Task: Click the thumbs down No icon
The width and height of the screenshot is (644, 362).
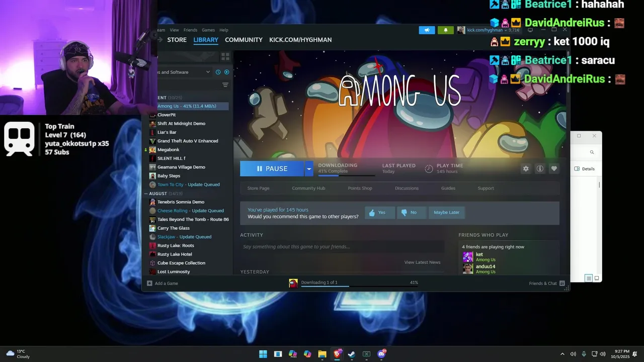Action: click(404, 213)
